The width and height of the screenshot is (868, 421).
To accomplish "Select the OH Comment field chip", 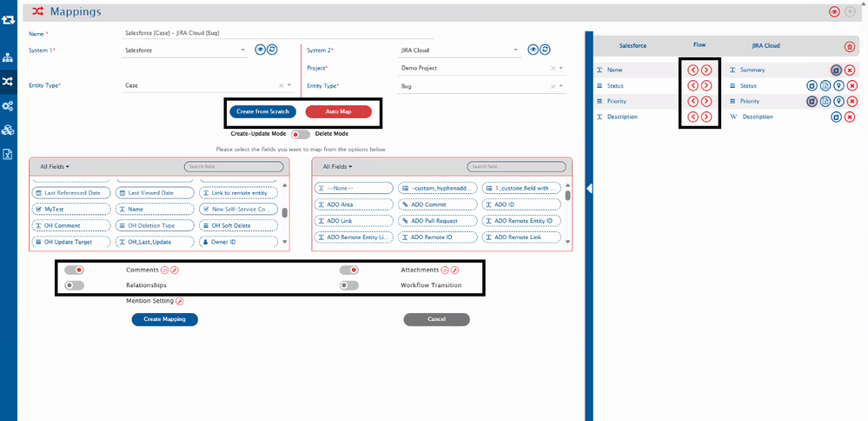I will click(x=70, y=225).
